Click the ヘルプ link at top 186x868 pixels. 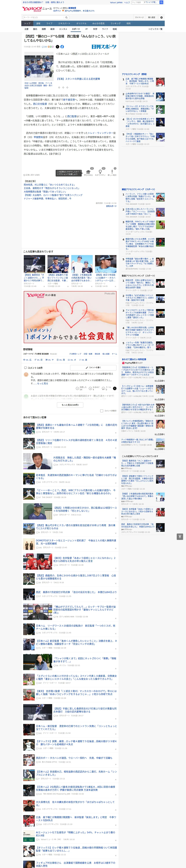point(127,2)
